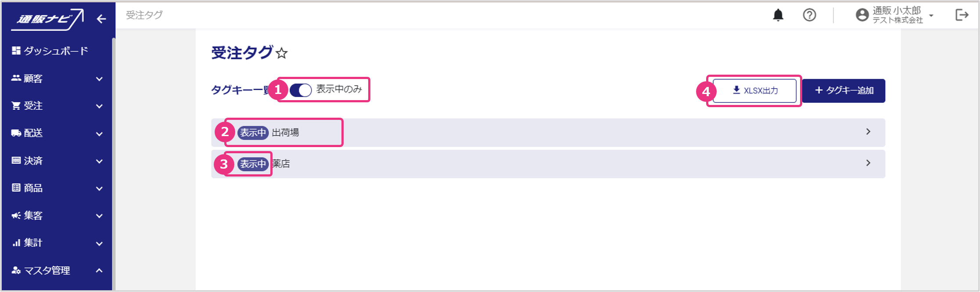Screen dimensions: 980x292
Task: Toggle the 表示中のみ switch
Action: [301, 90]
